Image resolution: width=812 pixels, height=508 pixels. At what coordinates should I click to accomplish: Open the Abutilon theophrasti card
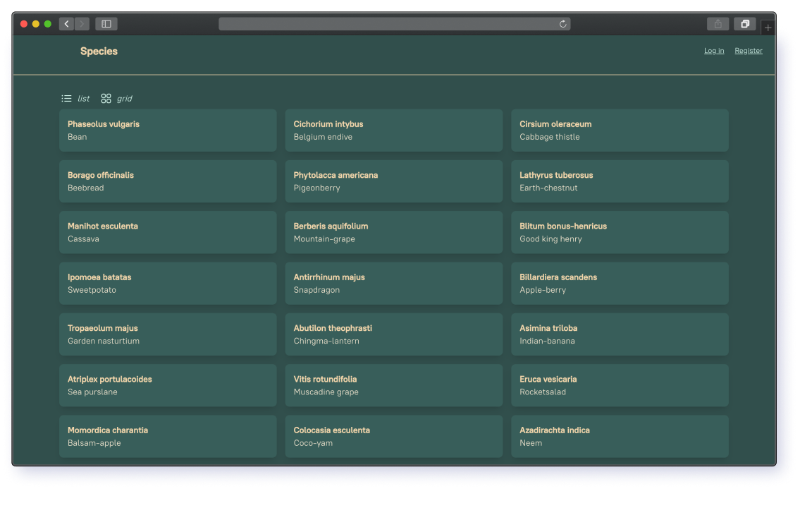click(x=394, y=334)
